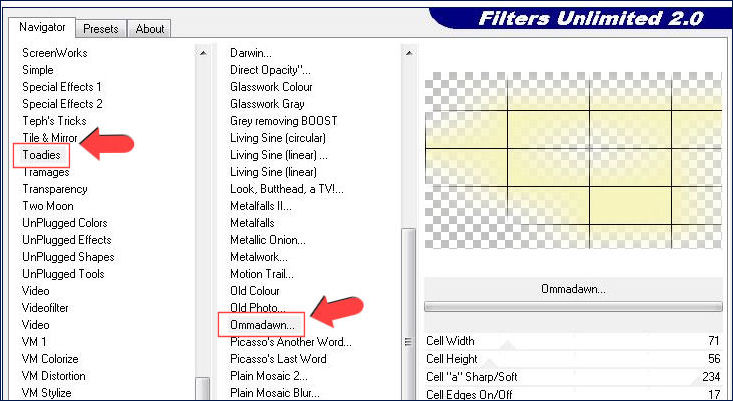Pick the ScreenWorks filter category

pyautogui.click(x=55, y=52)
